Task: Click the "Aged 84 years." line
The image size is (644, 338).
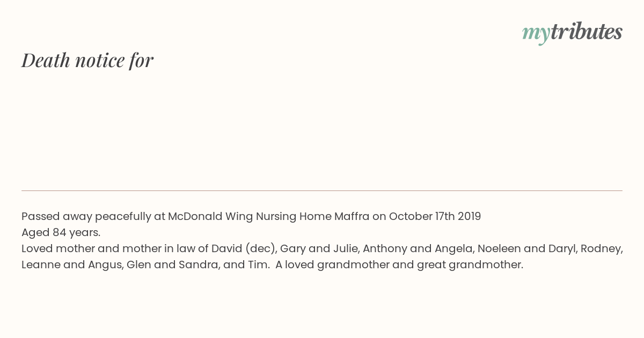Action: coord(61,233)
